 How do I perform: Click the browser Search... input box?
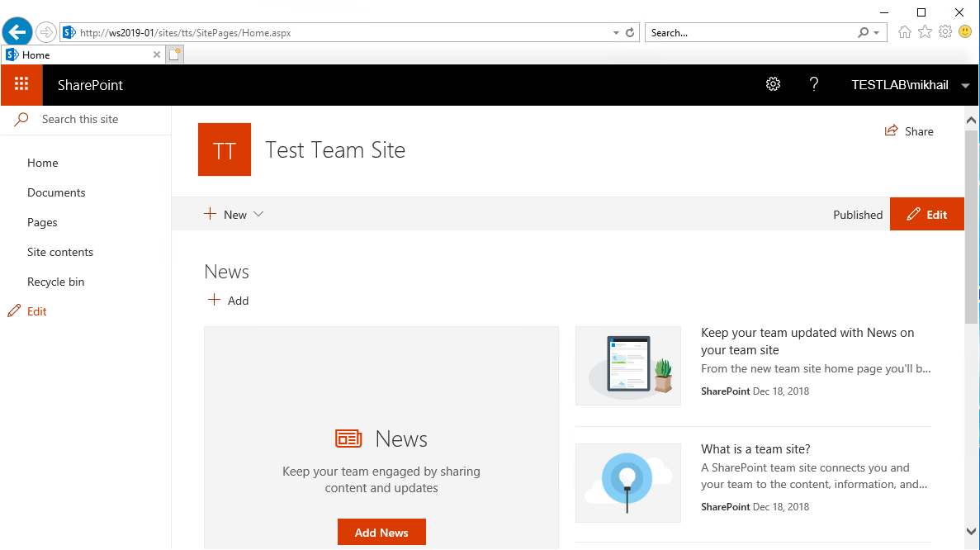[x=752, y=32]
